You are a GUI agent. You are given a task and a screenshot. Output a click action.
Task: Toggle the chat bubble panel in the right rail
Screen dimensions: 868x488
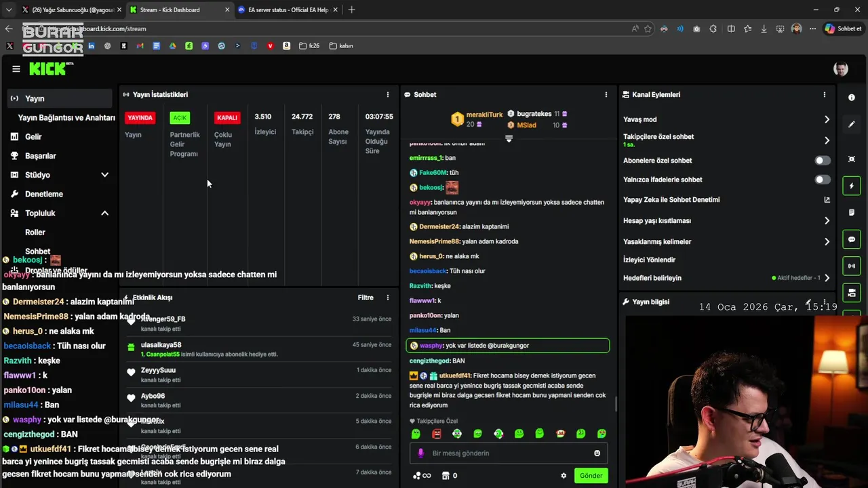click(x=852, y=239)
